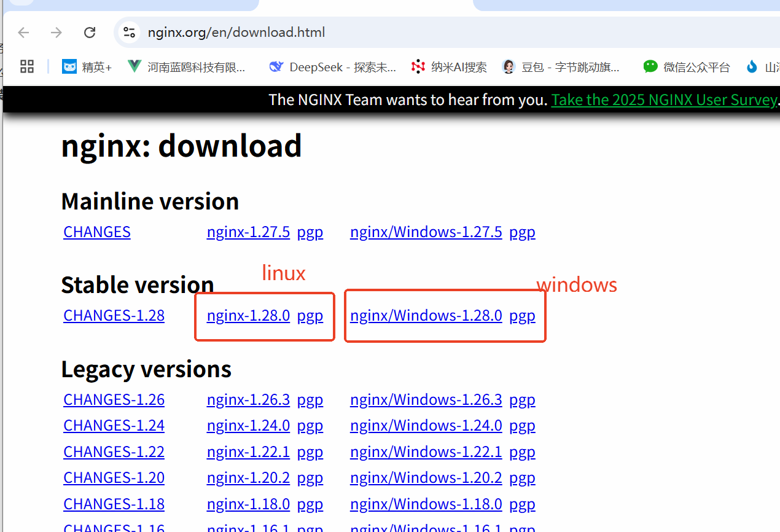This screenshot has height=532, width=780.
Task: Reload the nginx download page
Action: [x=90, y=33]
